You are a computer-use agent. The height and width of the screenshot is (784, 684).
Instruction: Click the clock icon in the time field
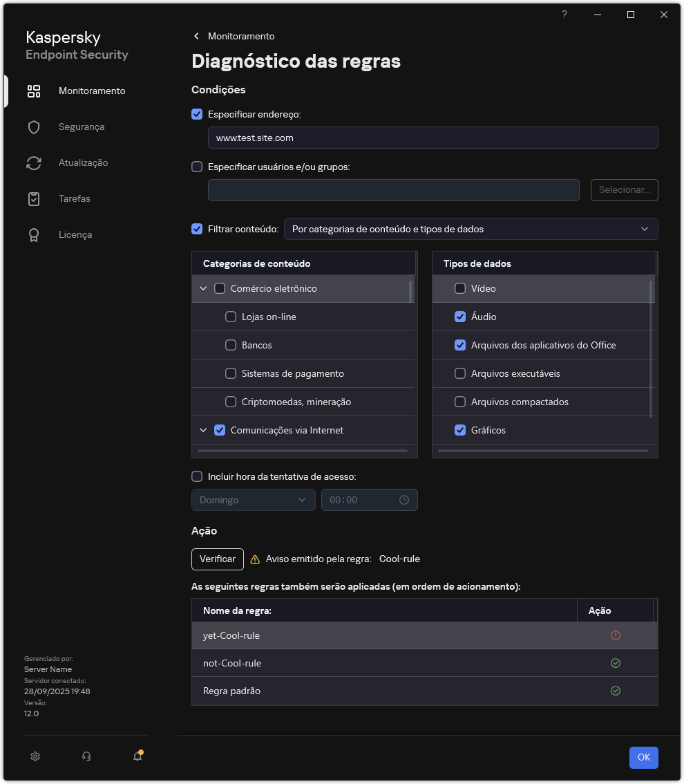(404, 499)
